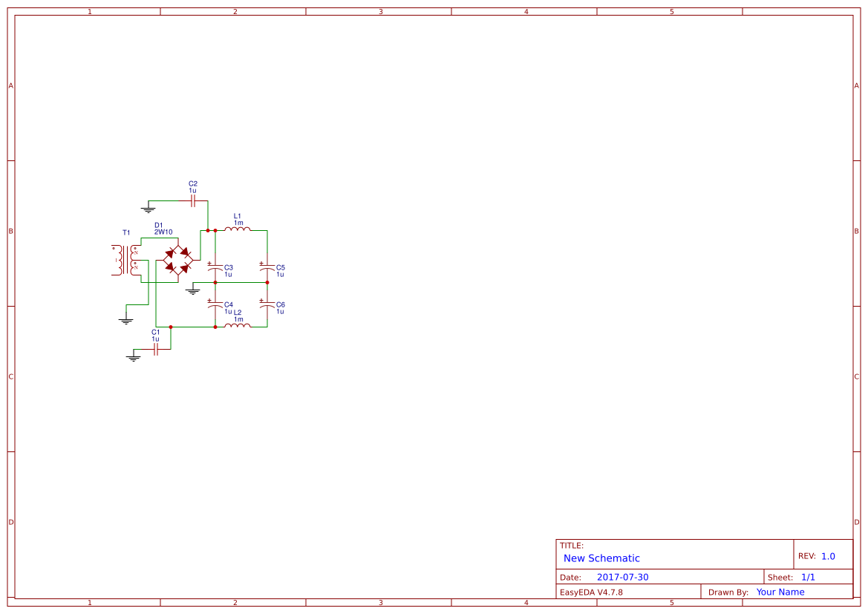The image size is (868, 614).
Task: Select the inductor L1 symbol
Action: point(238,229)
